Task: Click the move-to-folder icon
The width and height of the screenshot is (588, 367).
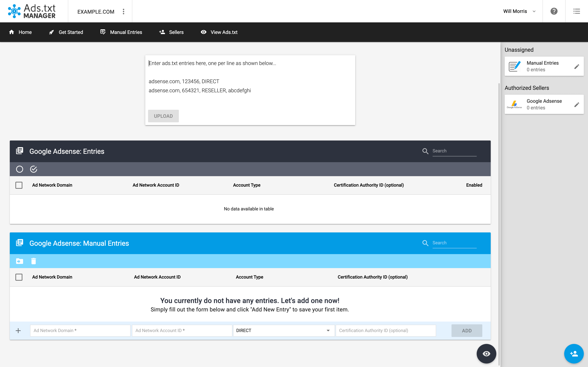Action: [19, 261]
